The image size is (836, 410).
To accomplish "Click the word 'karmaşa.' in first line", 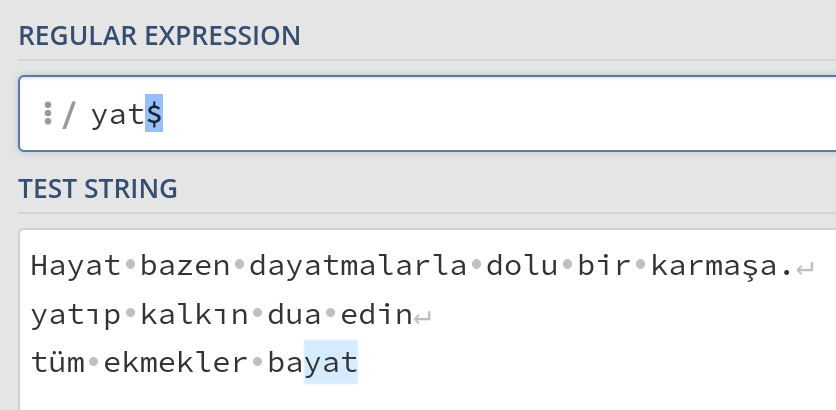I will click(721, 267).
